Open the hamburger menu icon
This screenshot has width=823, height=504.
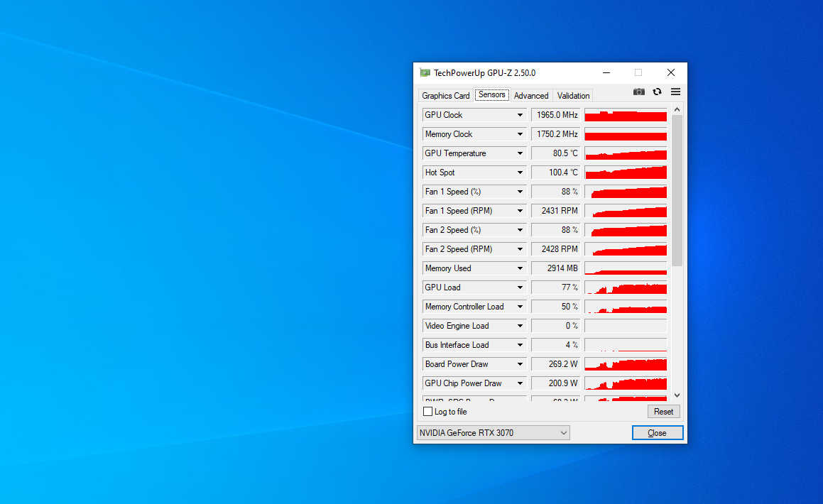pos(675,92)
